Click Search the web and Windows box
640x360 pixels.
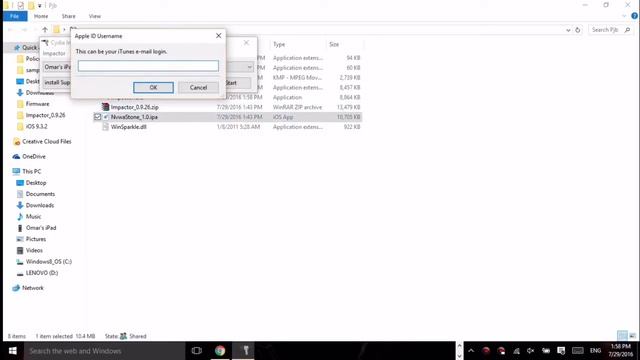coord(104,351)
